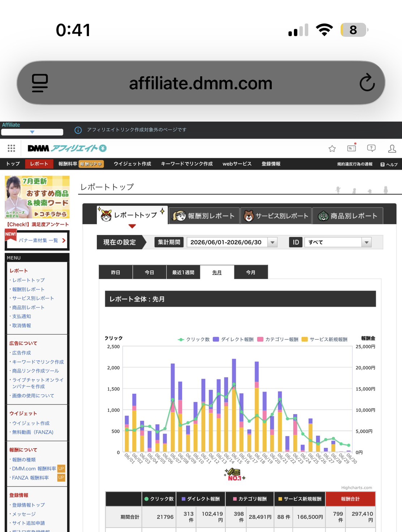
Task: Click UP badge beside DMM.com 報酬料率
Action: [x=61, y=468]
